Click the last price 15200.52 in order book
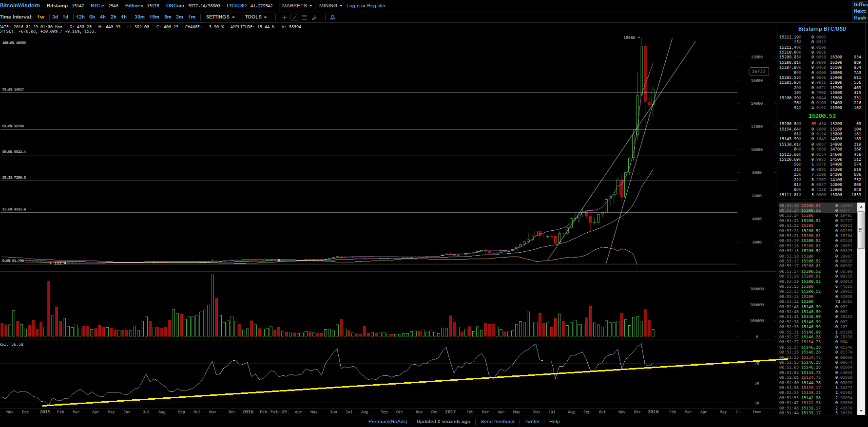This screenshot has height=427, width=868. [x=822, y=116]
